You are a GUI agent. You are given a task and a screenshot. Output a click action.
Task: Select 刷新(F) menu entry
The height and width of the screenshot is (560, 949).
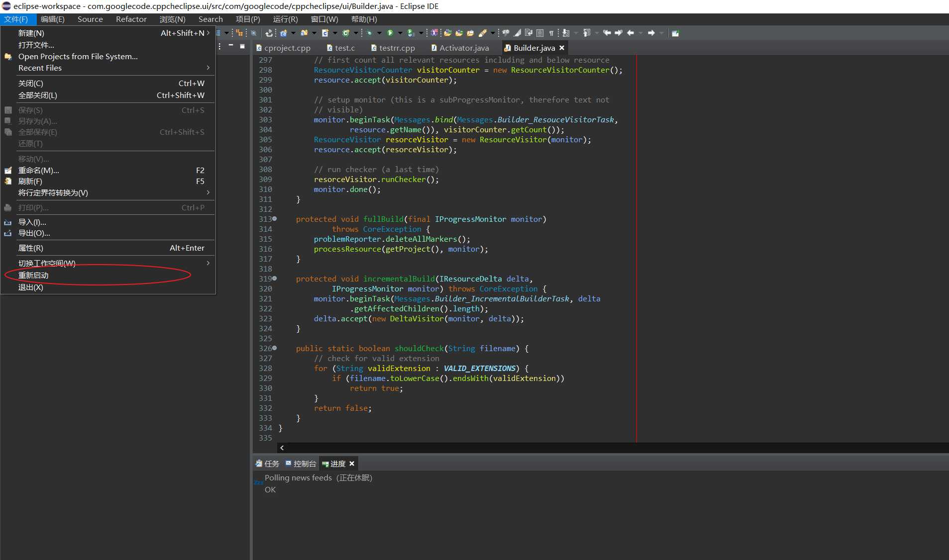108,181
